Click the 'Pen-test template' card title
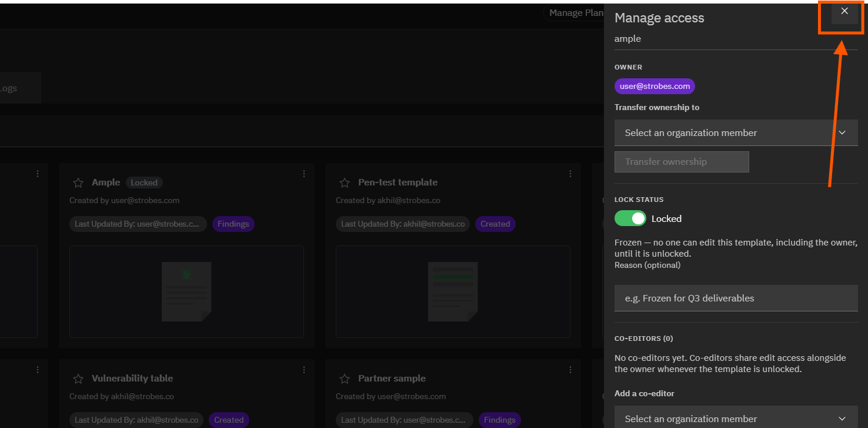This screenshot has width=868, height=428. 398,183
